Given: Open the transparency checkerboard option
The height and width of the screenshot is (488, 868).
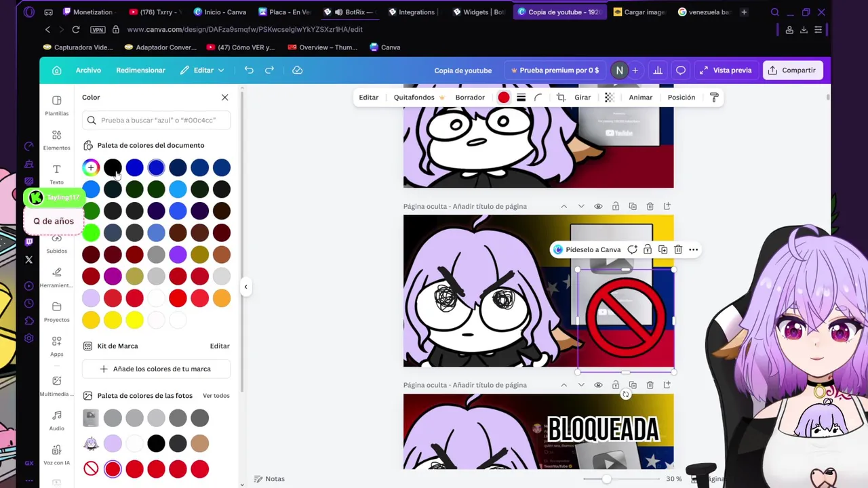Looking at the screenshot, I should click(609, 98).
